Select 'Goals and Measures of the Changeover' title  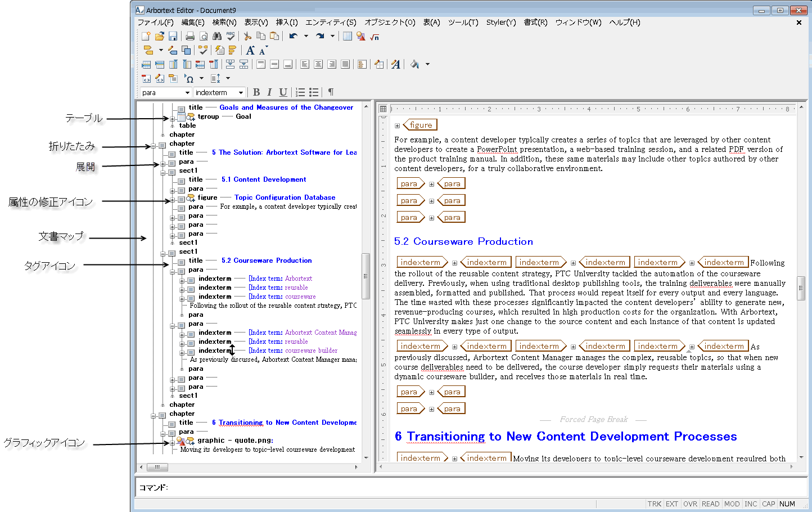click(286, 107)
